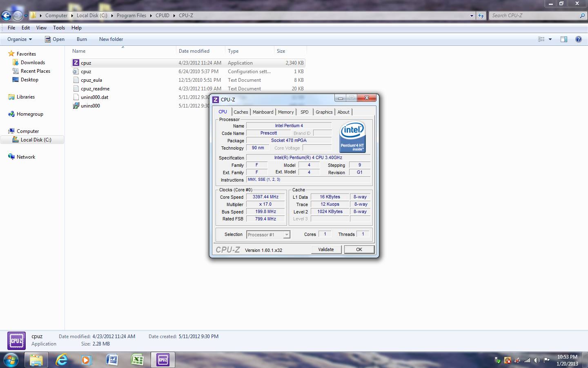The image size is (588, 368).
Task: Click the CPU-Z title bar Z icon
Action: 216,100
